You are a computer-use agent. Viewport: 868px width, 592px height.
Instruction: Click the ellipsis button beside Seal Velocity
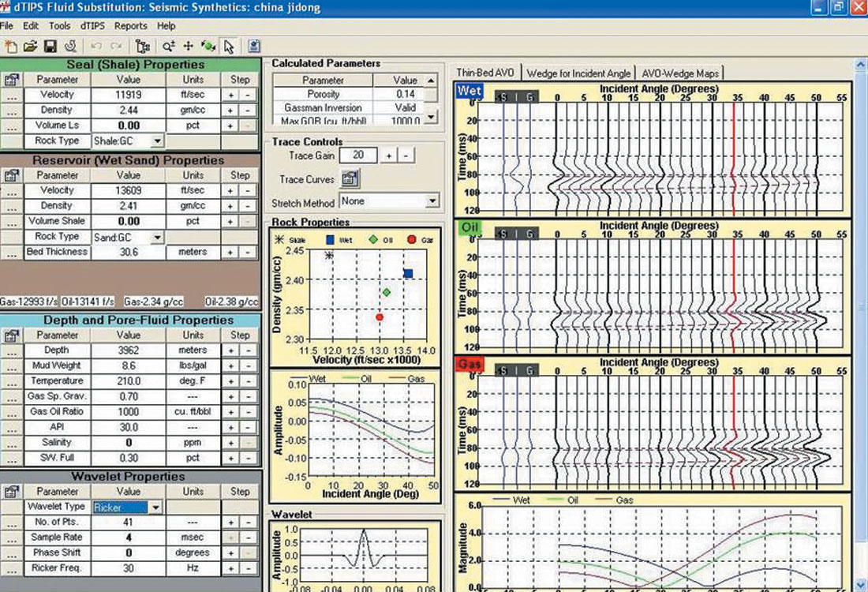(x=12, y=96)
